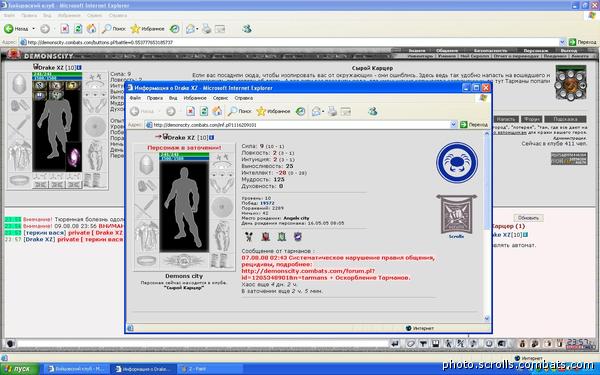The width and height of the screenshot is (600, 375).
Task: Click the Поиск search icon in main toolbar
Action: (x=114, y=29)
